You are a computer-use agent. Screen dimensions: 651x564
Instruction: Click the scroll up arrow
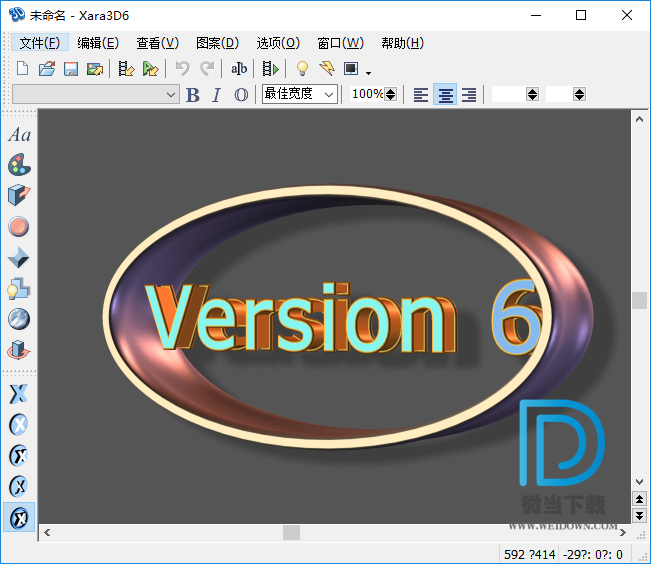pos(639,119)
